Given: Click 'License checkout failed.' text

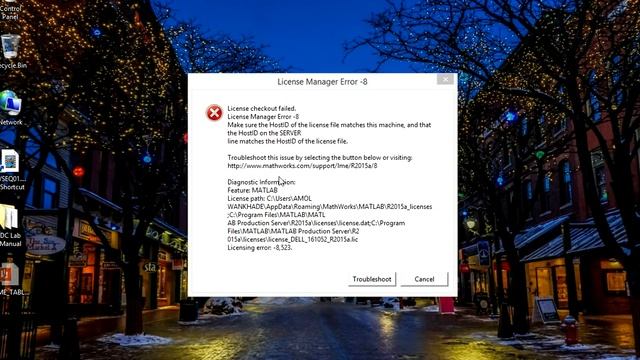Looking at the screenshot, I should tap(262, 109).
